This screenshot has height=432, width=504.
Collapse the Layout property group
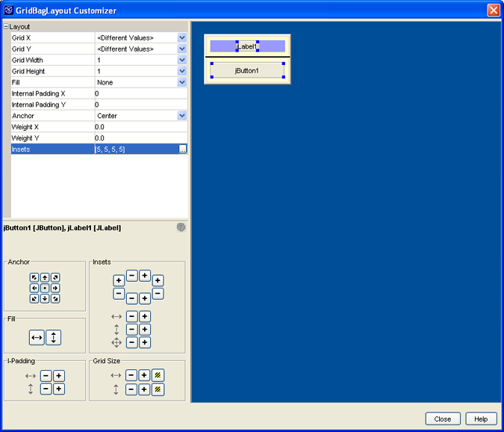[x=6, y=27]
